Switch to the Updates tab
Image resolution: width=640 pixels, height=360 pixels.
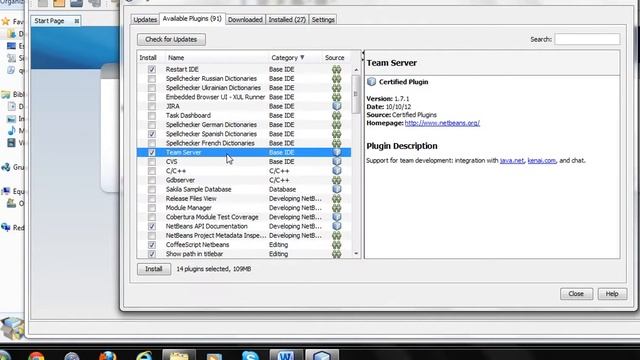pos(145,19)
